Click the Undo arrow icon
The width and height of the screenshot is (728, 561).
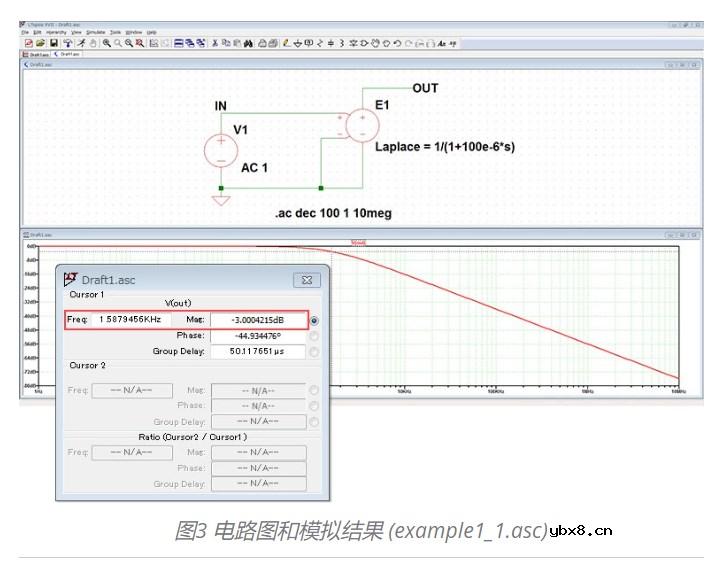(x=397, y=43)
